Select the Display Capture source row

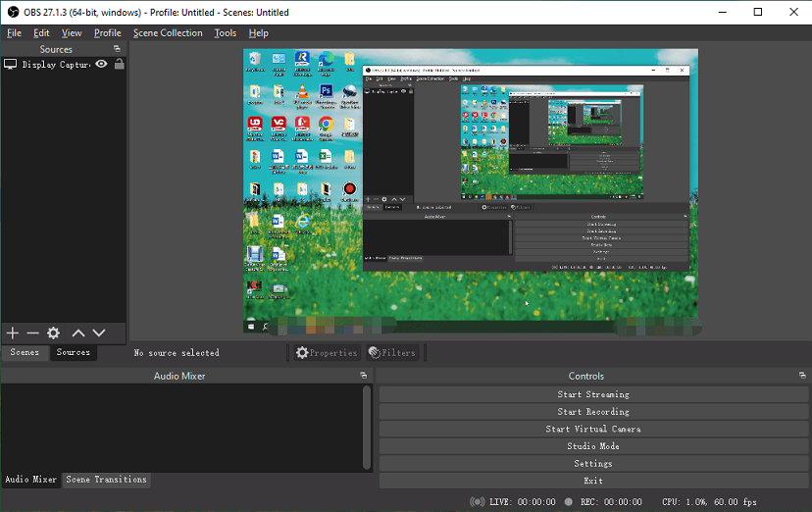click(63, 64)
